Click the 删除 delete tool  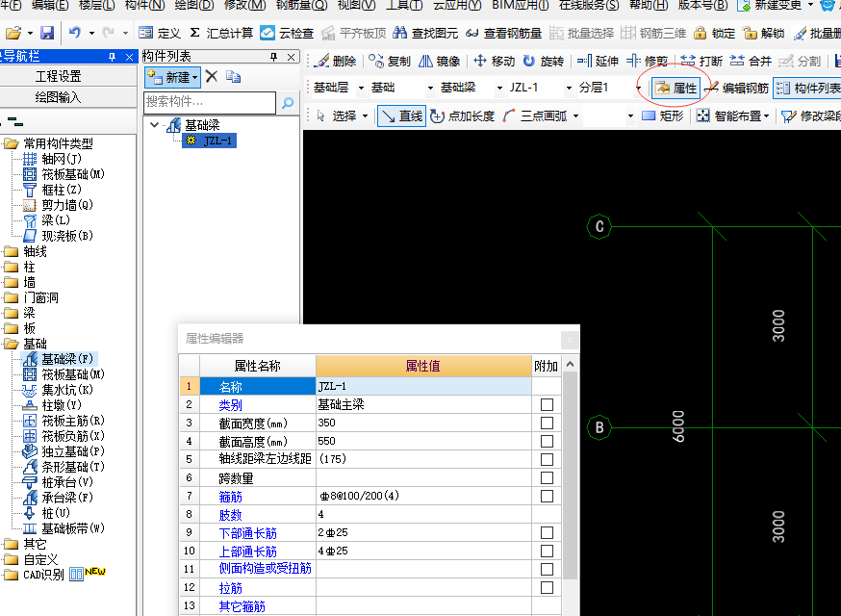[335, 62]
